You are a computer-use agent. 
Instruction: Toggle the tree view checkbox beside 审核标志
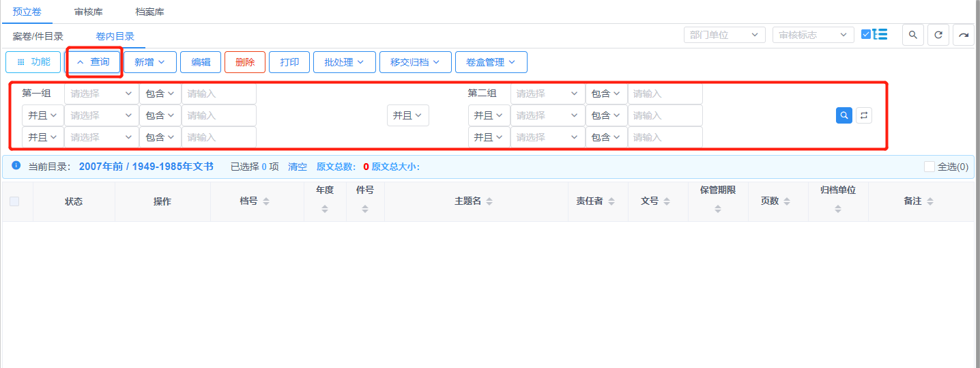tap(866, 34)
